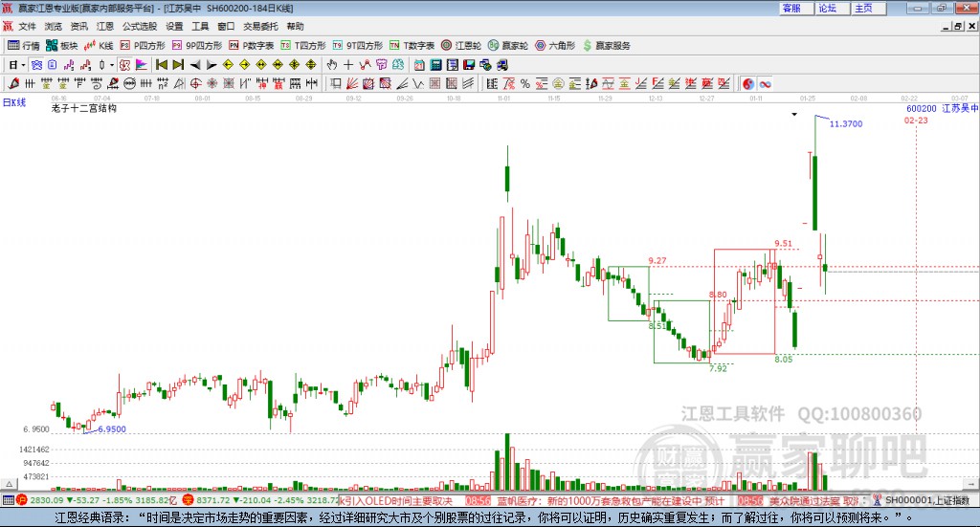
Task: Expand the 日 period dropdown
Action: click(x=23, y=65)
